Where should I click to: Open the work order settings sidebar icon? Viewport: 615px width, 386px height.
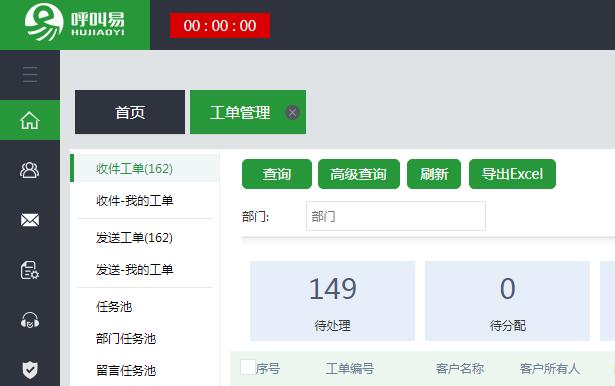(30, 270)
